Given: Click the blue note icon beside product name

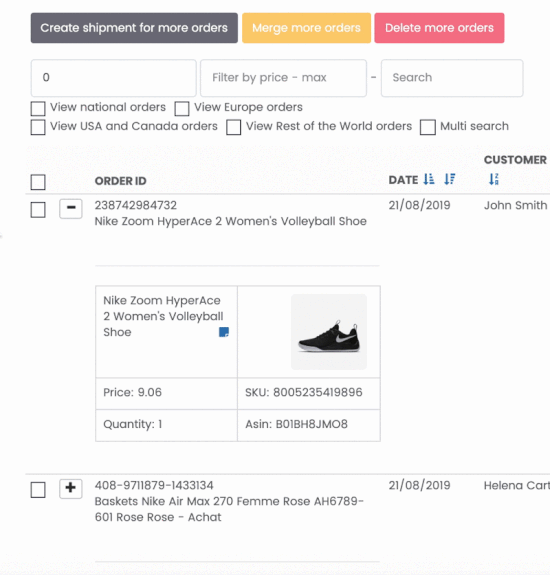Looking at the screenshot, I should click(x=224, y=332).
